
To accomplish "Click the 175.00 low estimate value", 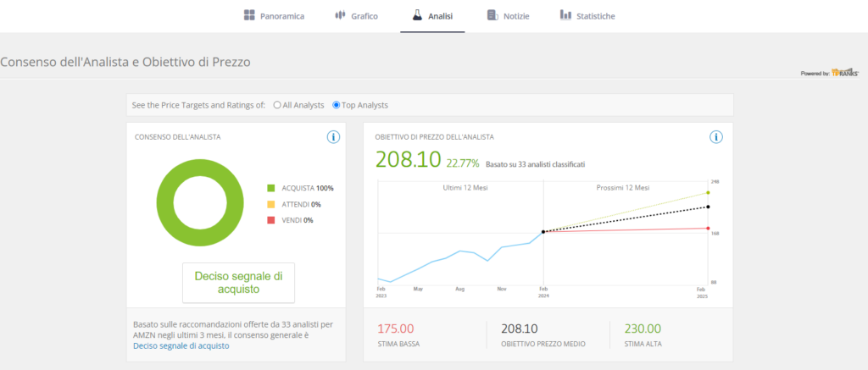I will [395, 329].
